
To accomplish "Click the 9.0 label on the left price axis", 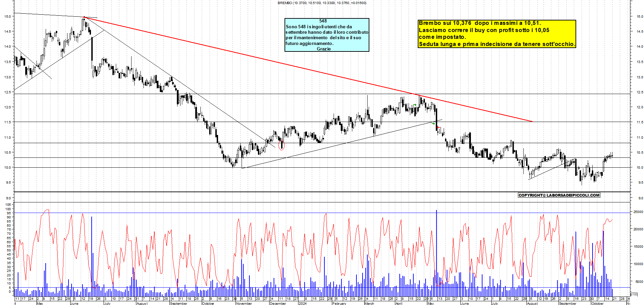I will point(9,198).
